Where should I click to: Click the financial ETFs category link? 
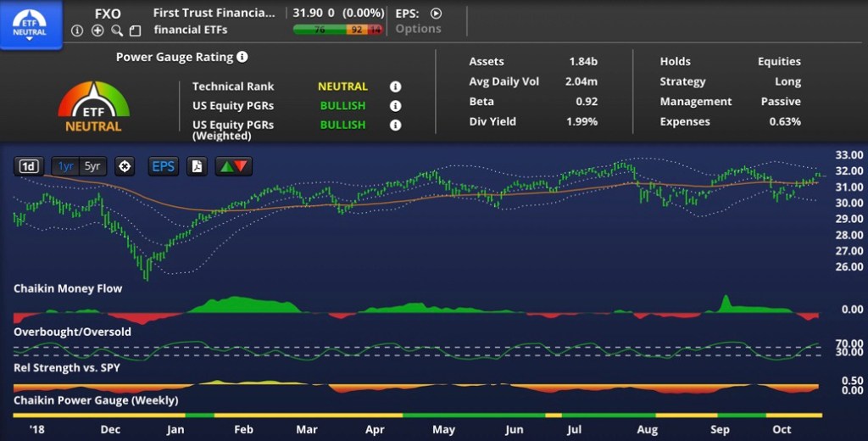point(192,30)
